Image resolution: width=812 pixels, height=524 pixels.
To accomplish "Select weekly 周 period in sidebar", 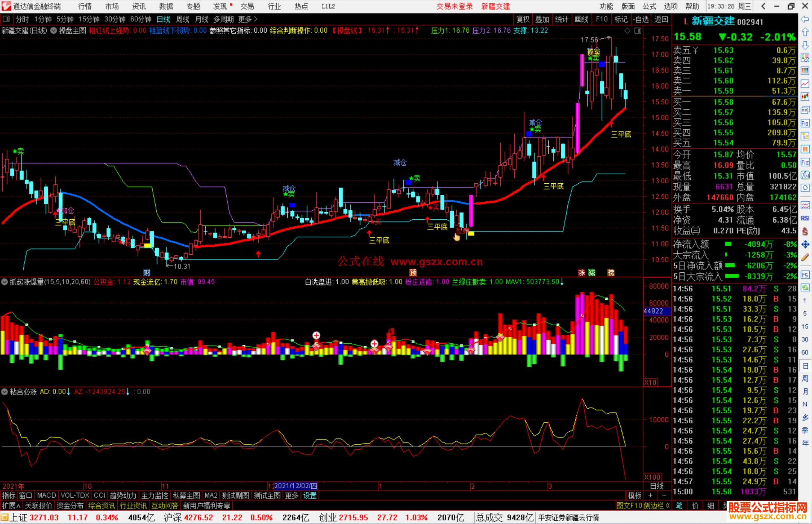I will (805, 378).
